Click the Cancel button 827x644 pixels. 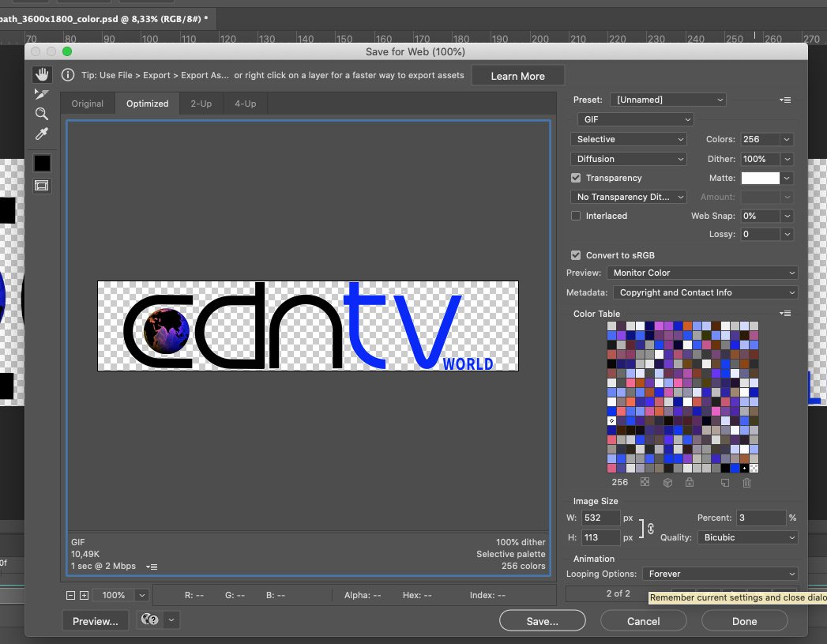(644, 621)
